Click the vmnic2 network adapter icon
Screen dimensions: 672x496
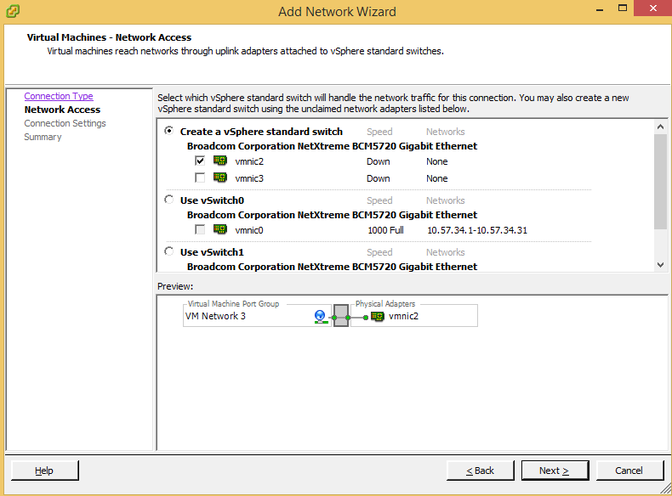[220, 161]
